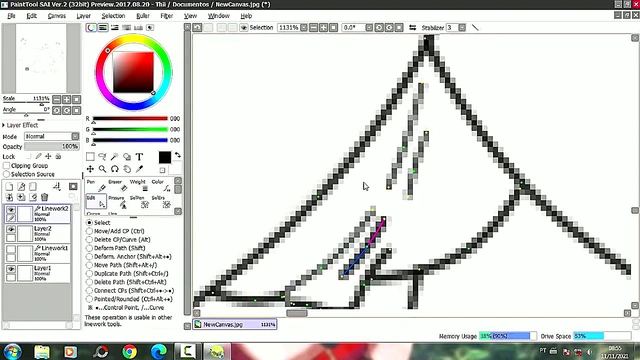This screenshot has width=640, height=360.
Task: Increase Scale in navigator panel
Action: pyautogui.click(x=67, y=99)
